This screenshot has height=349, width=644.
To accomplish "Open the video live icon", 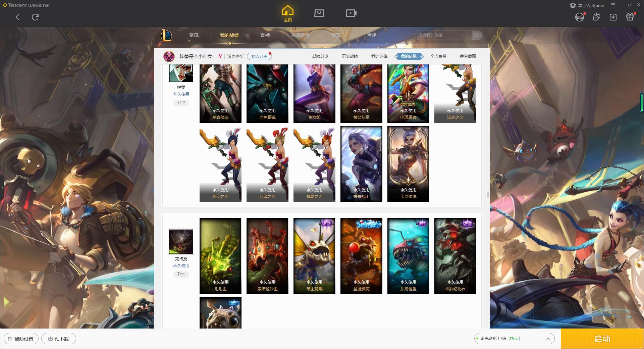I will [351, 13].
